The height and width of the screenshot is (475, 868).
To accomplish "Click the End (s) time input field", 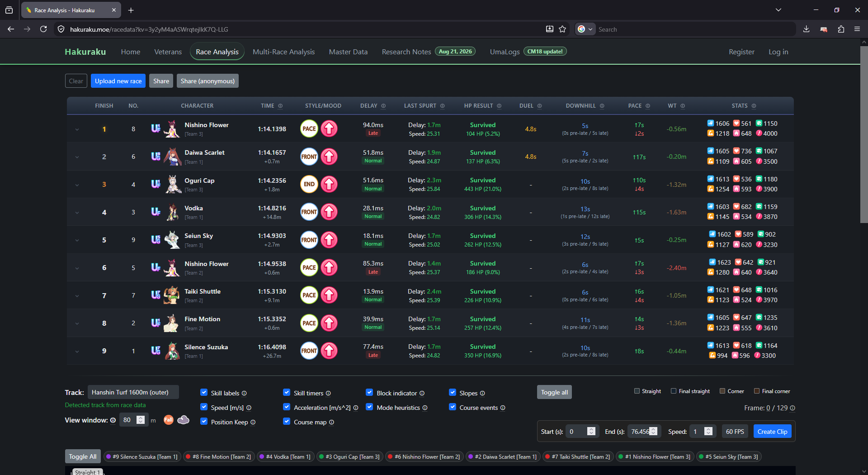I will [644, 432].
